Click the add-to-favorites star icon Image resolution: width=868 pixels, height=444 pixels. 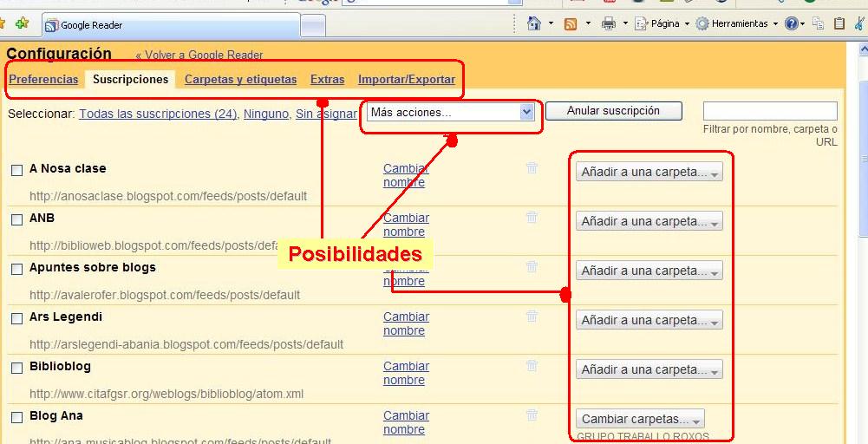pos(23,23)
